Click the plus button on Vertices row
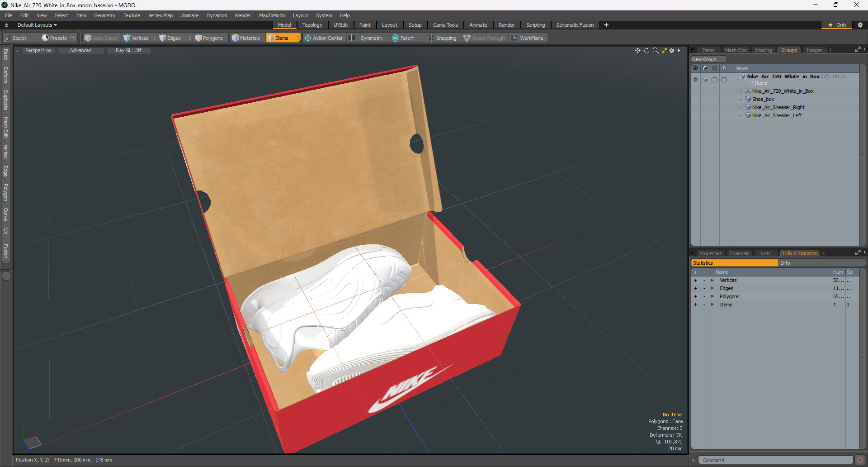Viewport: 868px width, 467px height. click(695, 281)
